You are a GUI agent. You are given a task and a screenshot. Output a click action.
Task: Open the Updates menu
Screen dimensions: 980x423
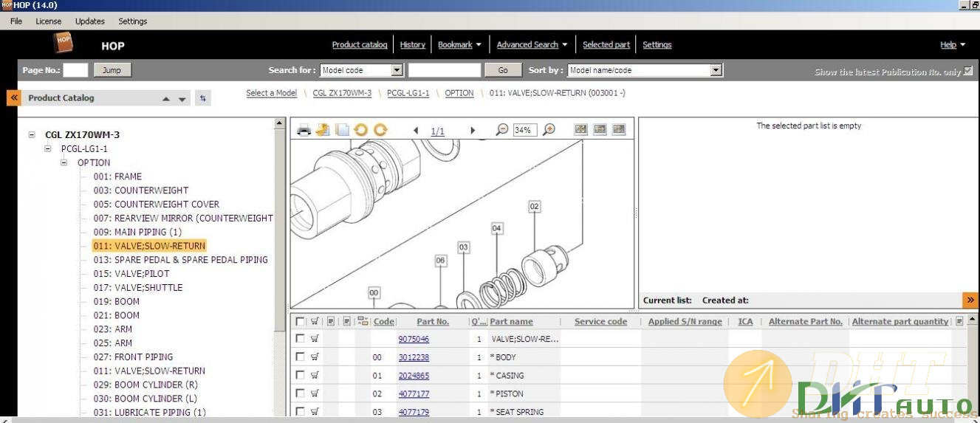click(90, 21)
